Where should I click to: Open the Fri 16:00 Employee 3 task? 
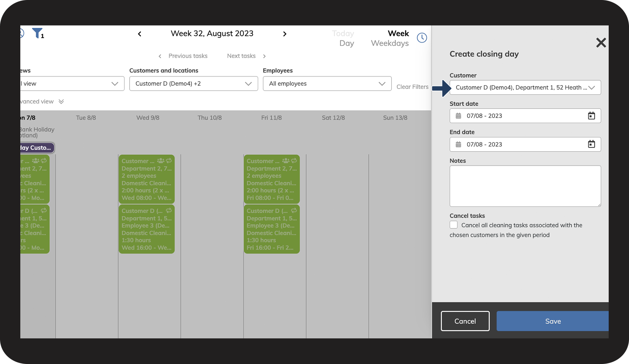pos(272,229)
